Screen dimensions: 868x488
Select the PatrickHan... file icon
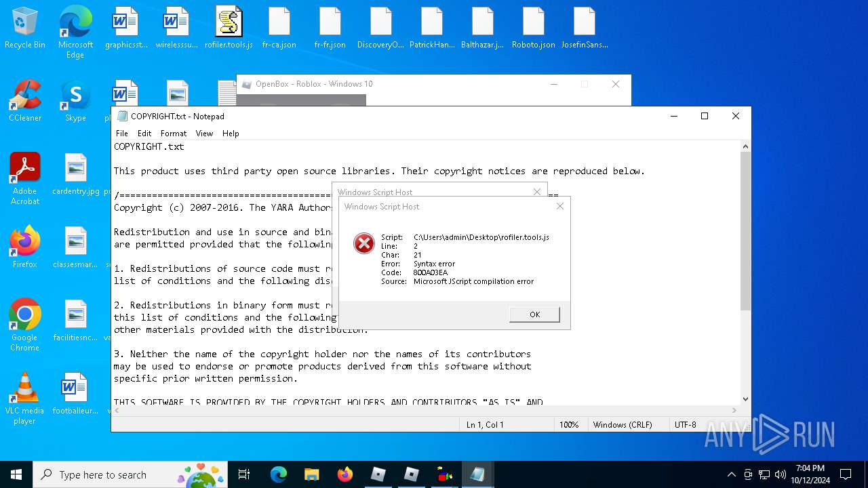(432, 28)
